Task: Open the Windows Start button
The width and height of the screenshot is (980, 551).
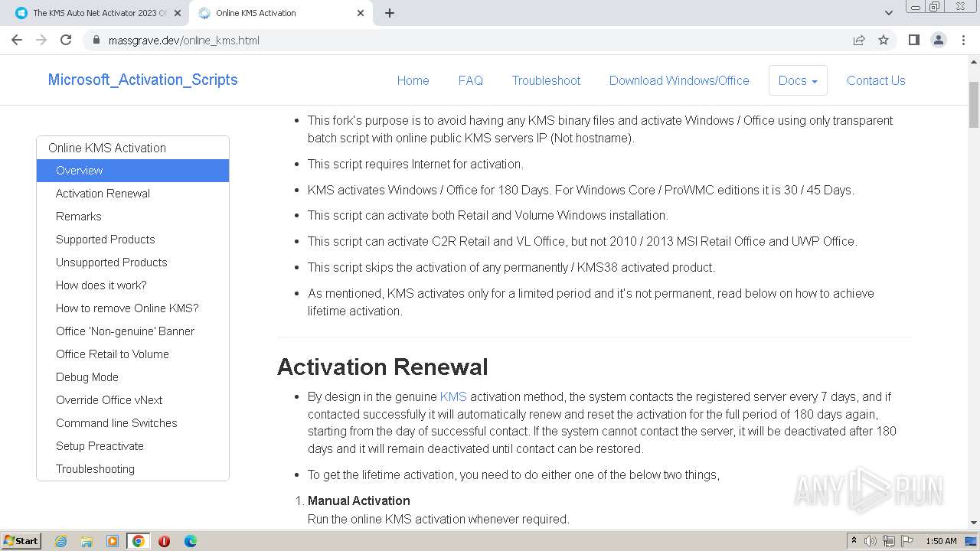Action: pyautogui.click(x=21, y=540)
